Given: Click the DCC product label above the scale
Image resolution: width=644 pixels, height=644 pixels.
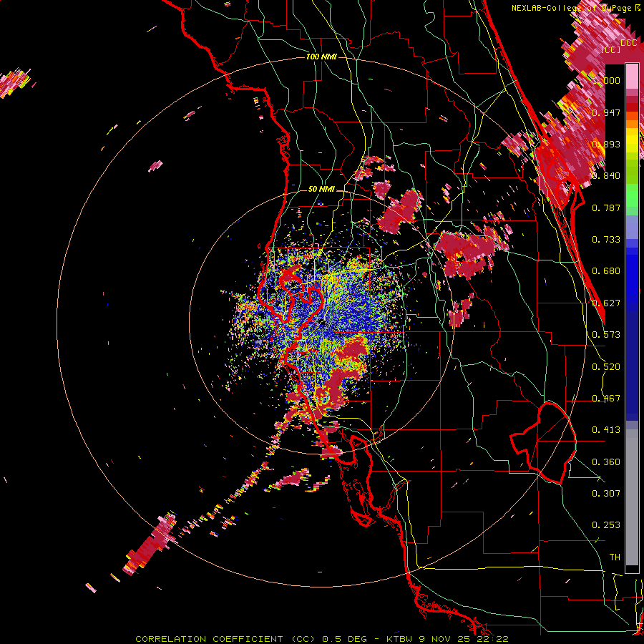Looking at the screenshot, I should 628,43.
